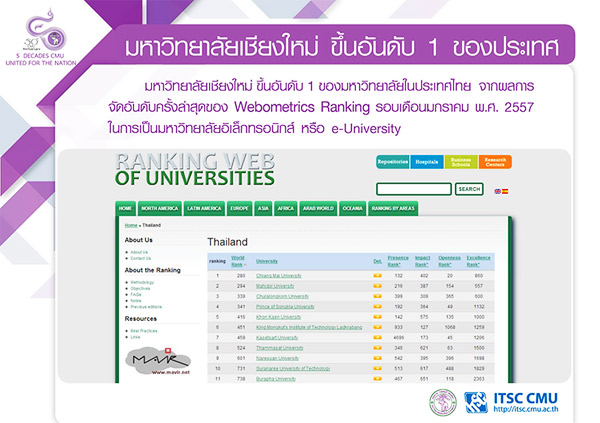This screenshot has height=423, width=600.
Task: Open the detail icon for King Mongkut's Institute row
Action: pyautogui.click(x=377, y=327)
